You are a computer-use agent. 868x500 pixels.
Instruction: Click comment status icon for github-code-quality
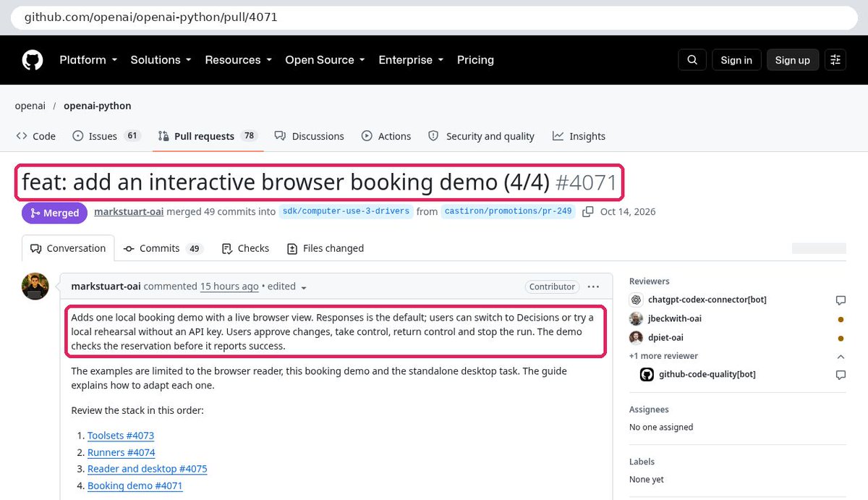coord(841,375)
